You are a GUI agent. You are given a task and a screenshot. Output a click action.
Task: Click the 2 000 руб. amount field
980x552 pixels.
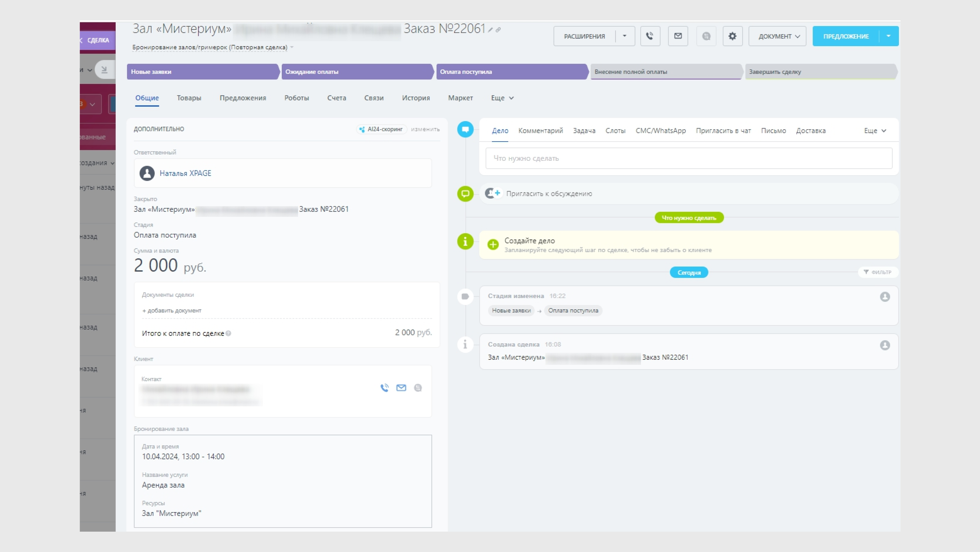point(170,265)
